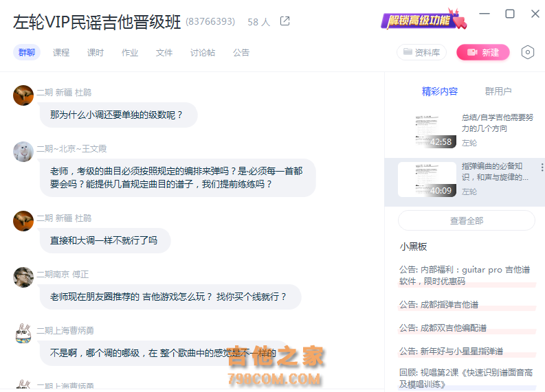Viewport: 545px width, 392px height.
Task: Open more options for the 指弹编曲 video
Action: coord(542,167)
